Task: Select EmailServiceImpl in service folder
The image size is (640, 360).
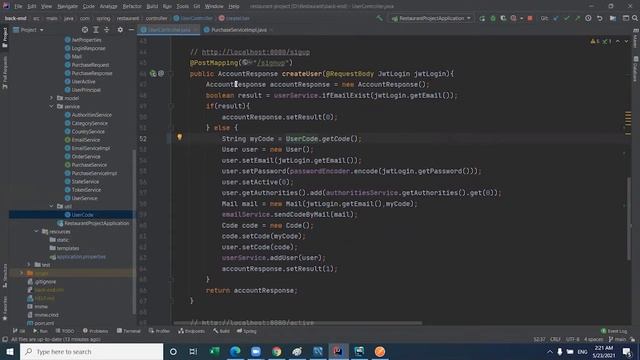Action: pyautogui.click(x=91, y=148)
